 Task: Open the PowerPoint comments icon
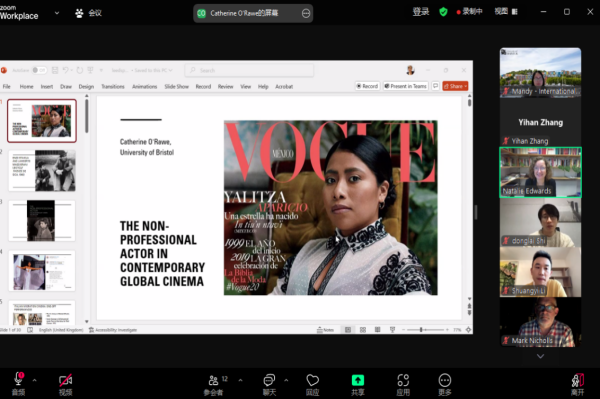[x=435, y=86]
